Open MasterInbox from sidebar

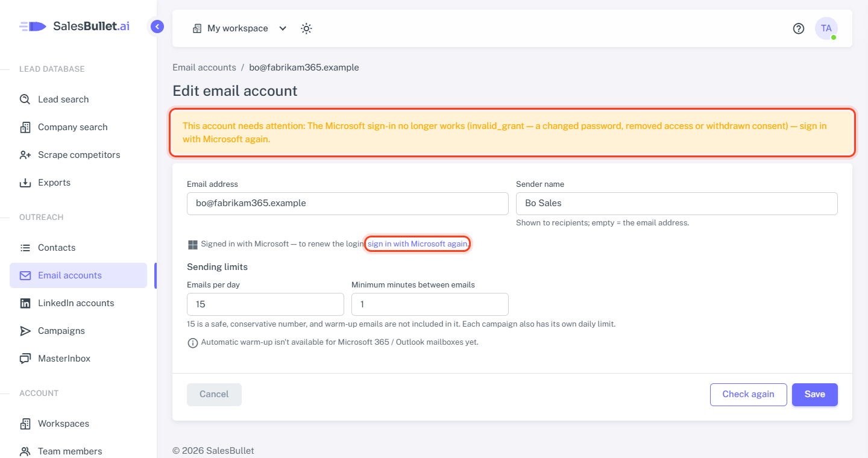click(78, 359)
